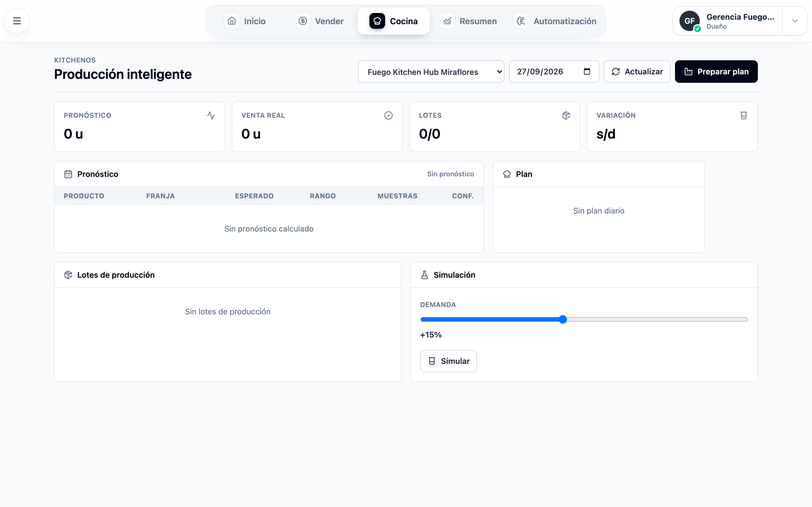The image size is (812, 507).
Task: Click the chef hat icon beside Plan
Action: (507, 174)
